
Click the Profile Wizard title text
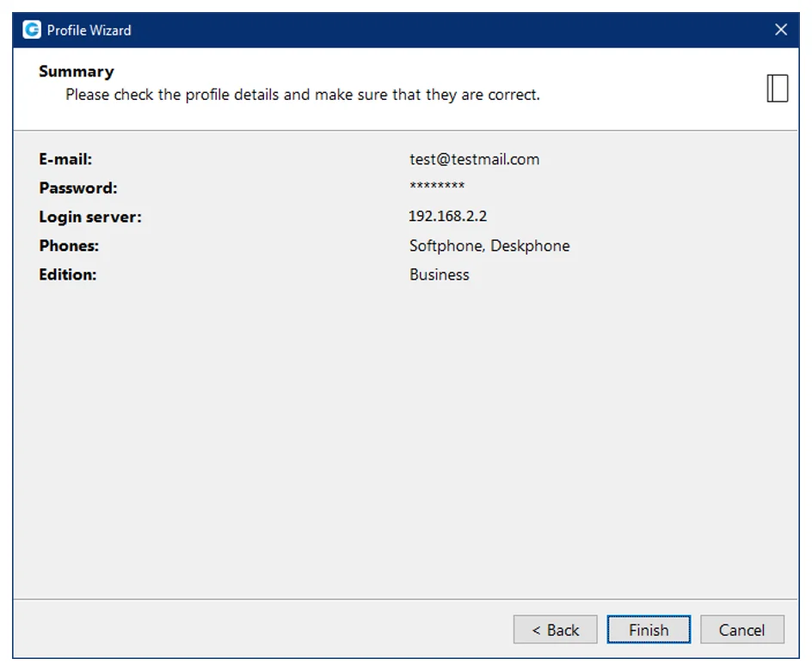point(89,31)
